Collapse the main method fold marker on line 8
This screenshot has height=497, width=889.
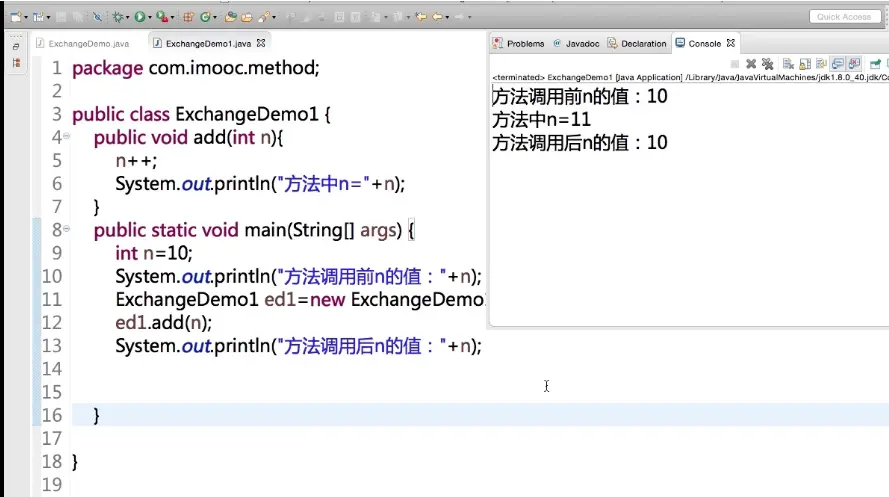pos(66,228)
